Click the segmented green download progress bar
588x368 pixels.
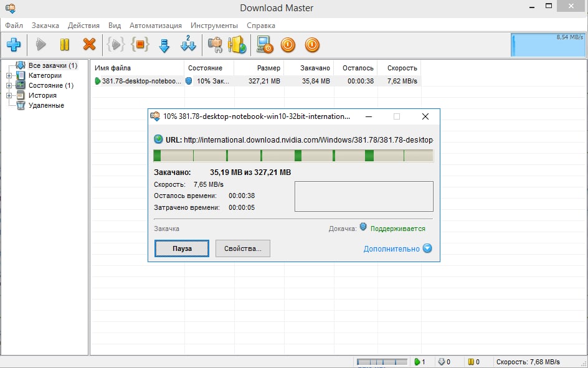[x=293, y=155]
